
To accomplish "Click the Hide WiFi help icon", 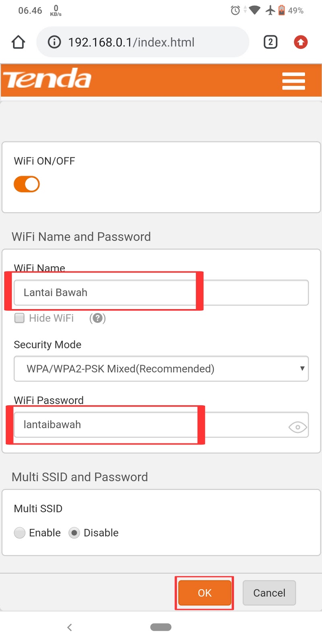I will click(97, 318).
